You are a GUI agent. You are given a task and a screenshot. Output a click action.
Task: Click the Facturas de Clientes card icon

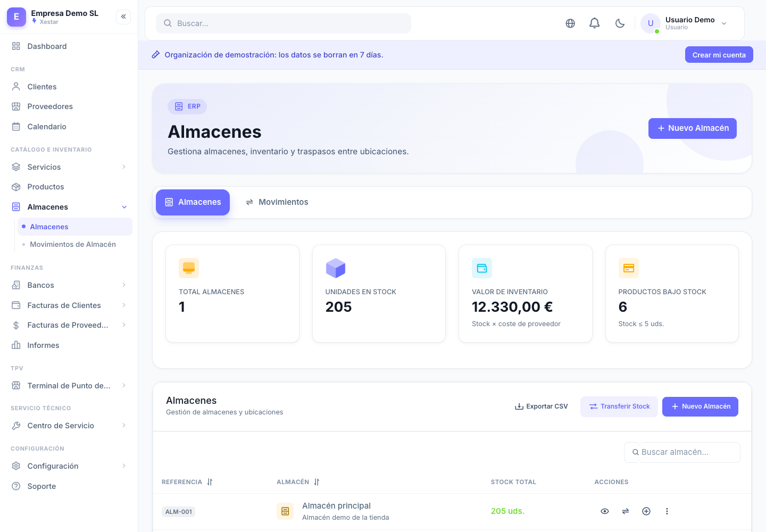tap(16, 305)
